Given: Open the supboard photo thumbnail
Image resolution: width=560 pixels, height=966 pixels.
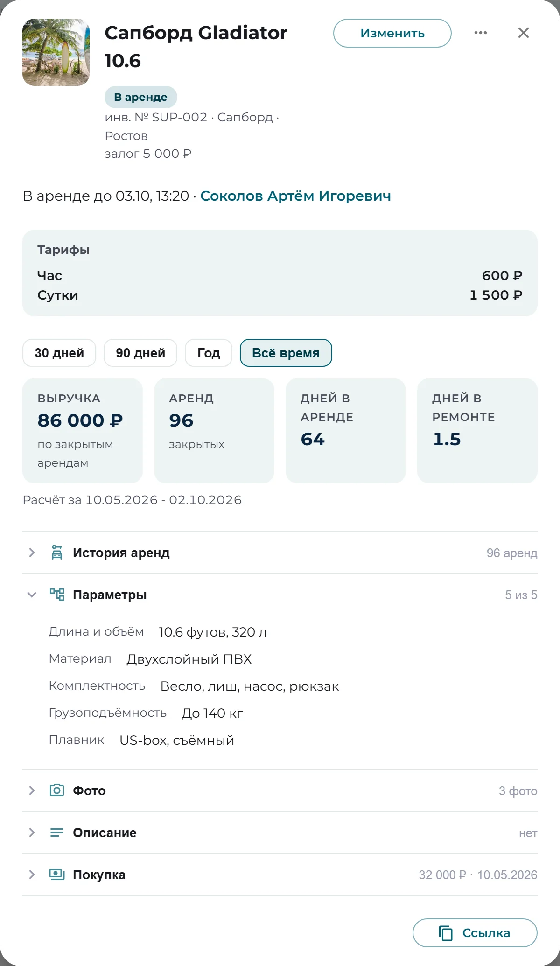Looking at the screenshot, I should tap(56, 52).
